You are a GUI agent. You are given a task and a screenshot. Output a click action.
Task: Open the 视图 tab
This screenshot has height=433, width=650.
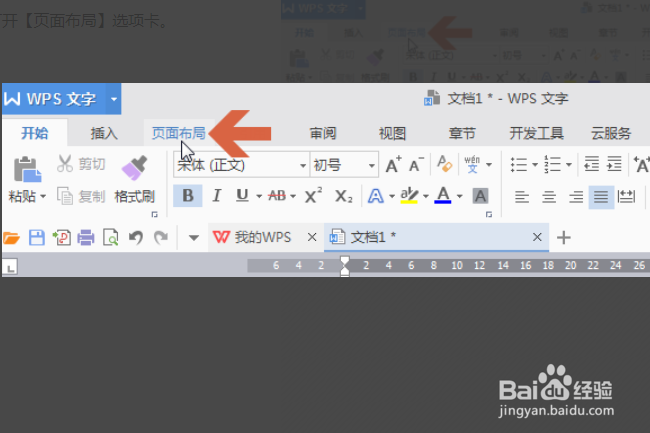[x=392, y=133]
